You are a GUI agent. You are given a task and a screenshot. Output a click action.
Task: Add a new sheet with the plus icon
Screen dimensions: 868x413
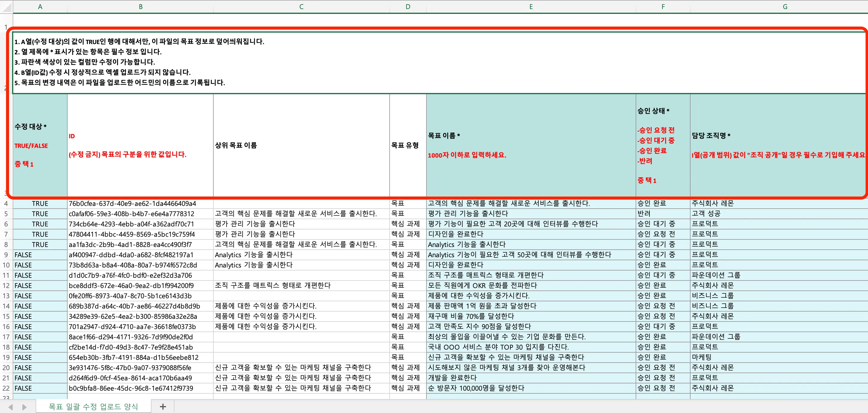pyautogui.click(x=163, y=407)
